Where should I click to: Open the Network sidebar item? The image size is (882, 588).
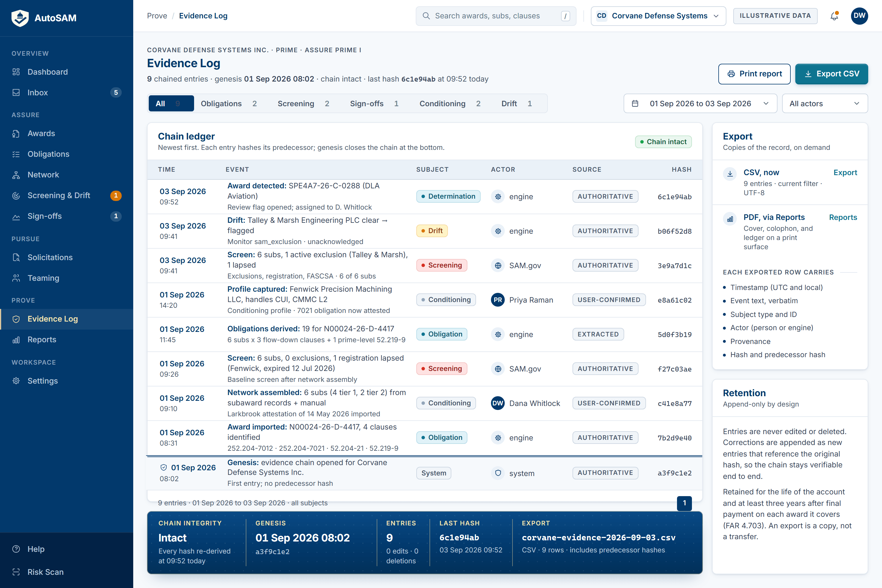66,174
